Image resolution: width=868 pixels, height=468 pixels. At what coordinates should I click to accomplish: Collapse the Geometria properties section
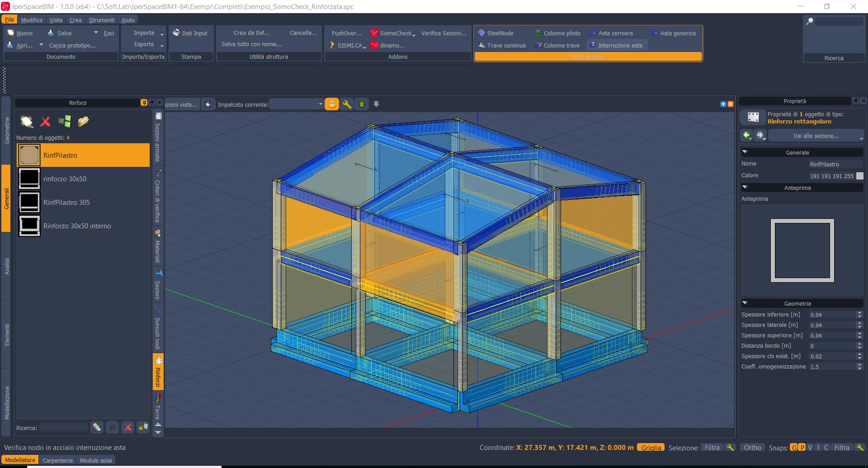point(745,303)
